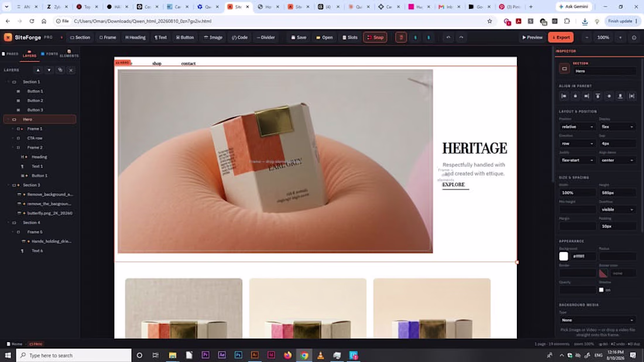The image size is (644, 362).
Task: Zoom in with button right of 100%
Action: [x=620, y=37]
